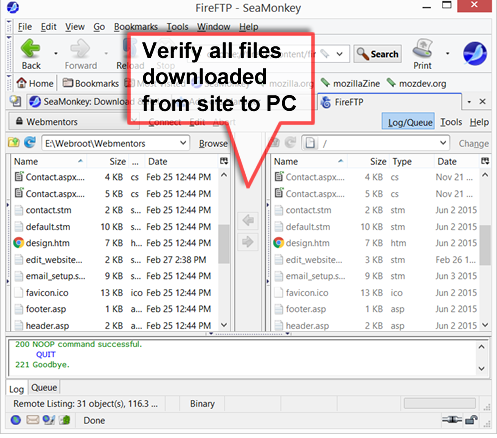This screenshot has height=438, width=497.
Task: Click the magnifier Search button
Action: coord(377,54)
